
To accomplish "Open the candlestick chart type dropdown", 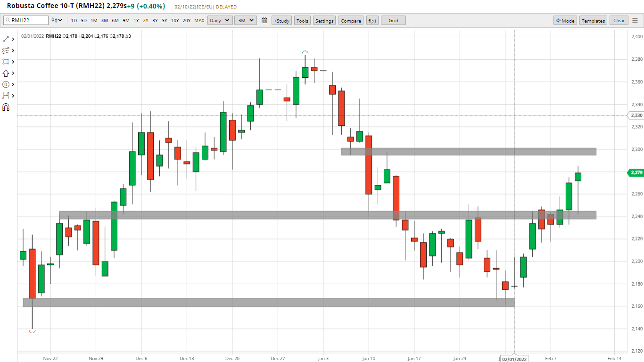I will click(57, 20).
